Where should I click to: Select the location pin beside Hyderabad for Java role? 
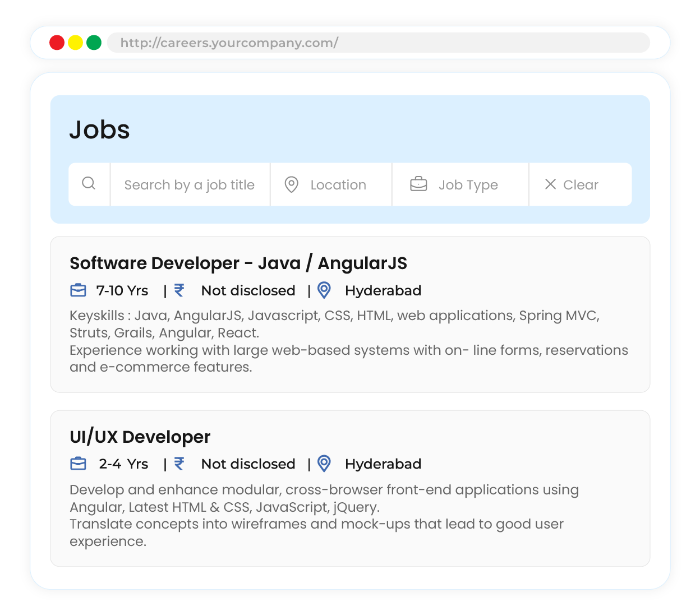(x=324, y=290)
